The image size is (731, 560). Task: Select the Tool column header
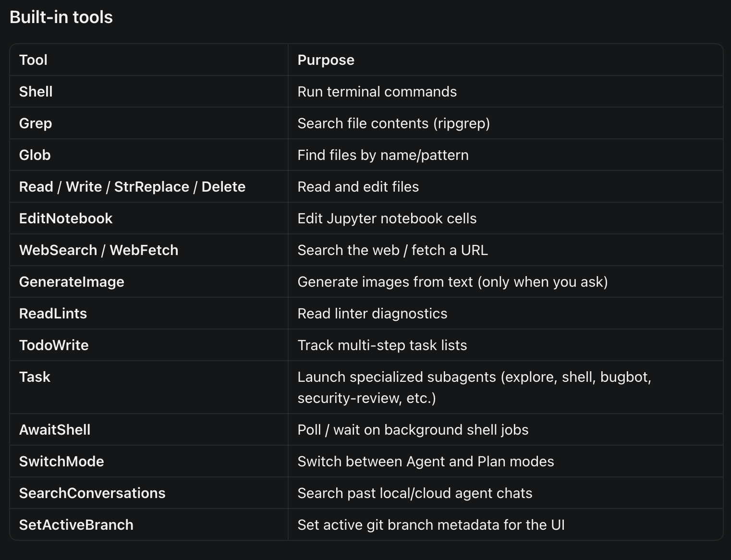33,60
